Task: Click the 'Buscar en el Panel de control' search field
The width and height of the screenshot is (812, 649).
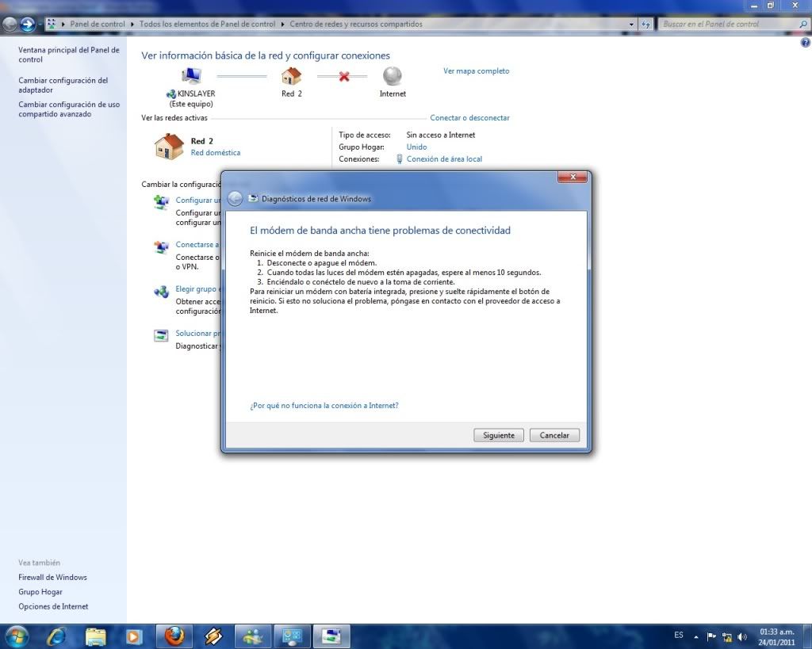Action: click(x=728, y=25)
